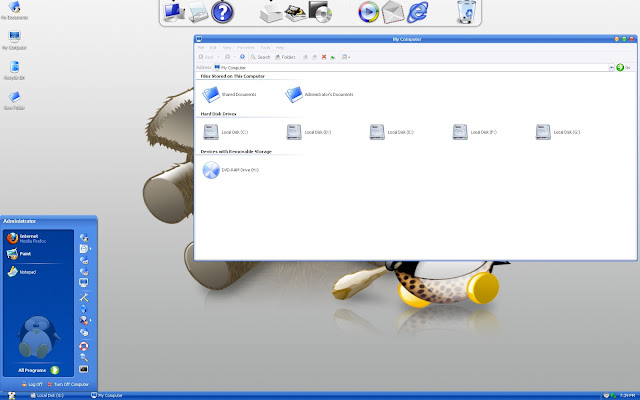640x400 pixels.
Task: Click 'Devices with Removable Storage' heading
Action: coord(236,151)
